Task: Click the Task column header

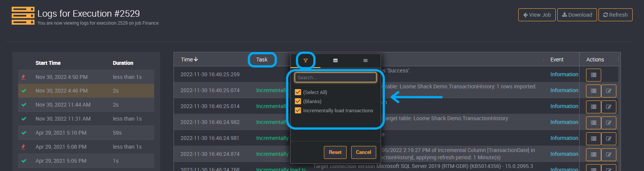Action: tap(262, 60)
